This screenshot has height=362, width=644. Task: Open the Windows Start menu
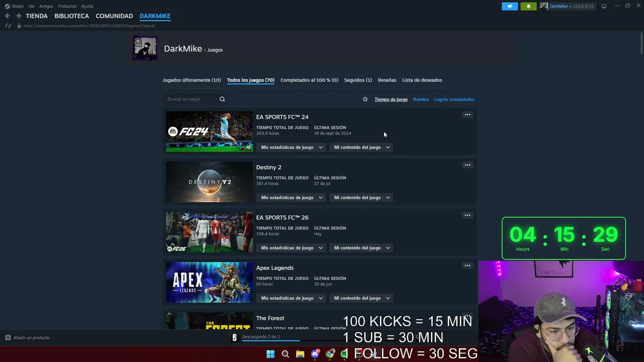(270, 354)
